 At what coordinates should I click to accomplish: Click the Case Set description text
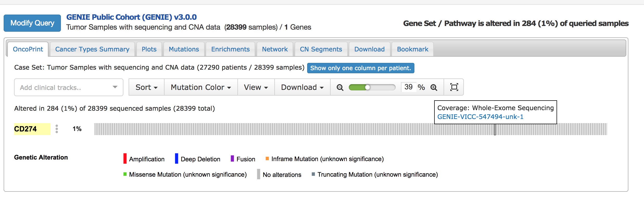[x=159, y=68]
